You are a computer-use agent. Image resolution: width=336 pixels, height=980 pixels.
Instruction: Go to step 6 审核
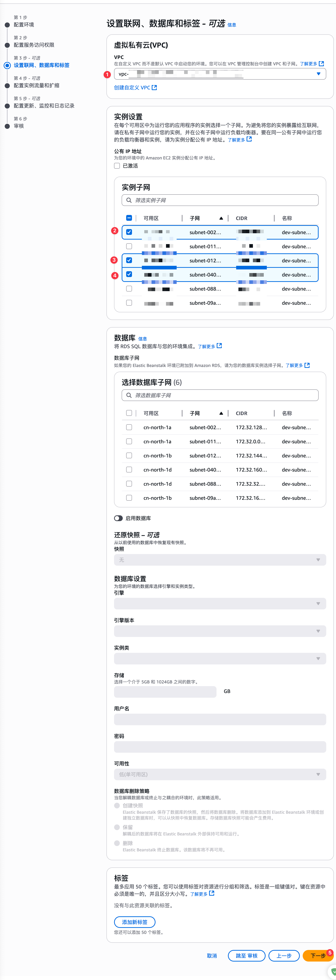point(19,126)
